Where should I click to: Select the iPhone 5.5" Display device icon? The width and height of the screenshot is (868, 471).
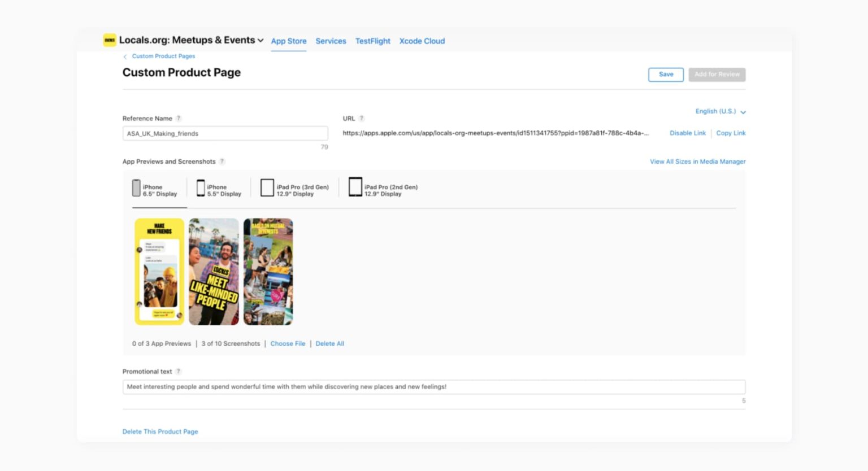200,187
